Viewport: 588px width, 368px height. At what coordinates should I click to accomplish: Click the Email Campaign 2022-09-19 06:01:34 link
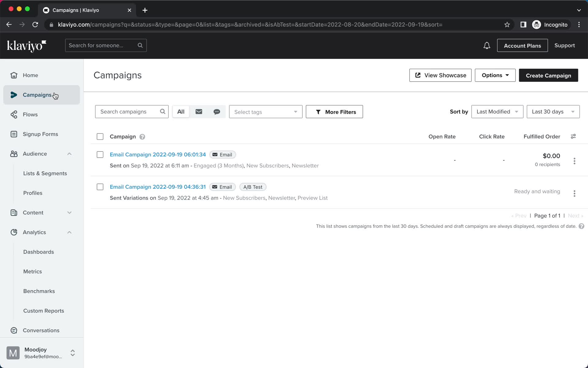click(x=157, y=154)
